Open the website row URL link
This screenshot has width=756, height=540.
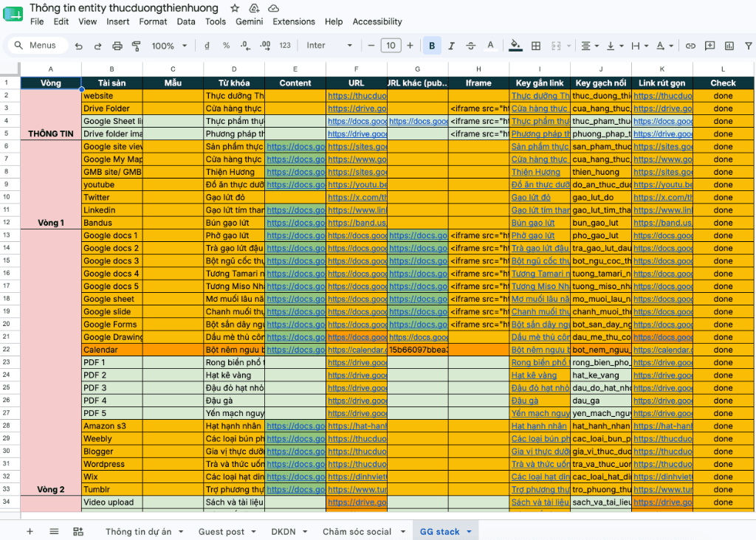click(x=357, y=96)
